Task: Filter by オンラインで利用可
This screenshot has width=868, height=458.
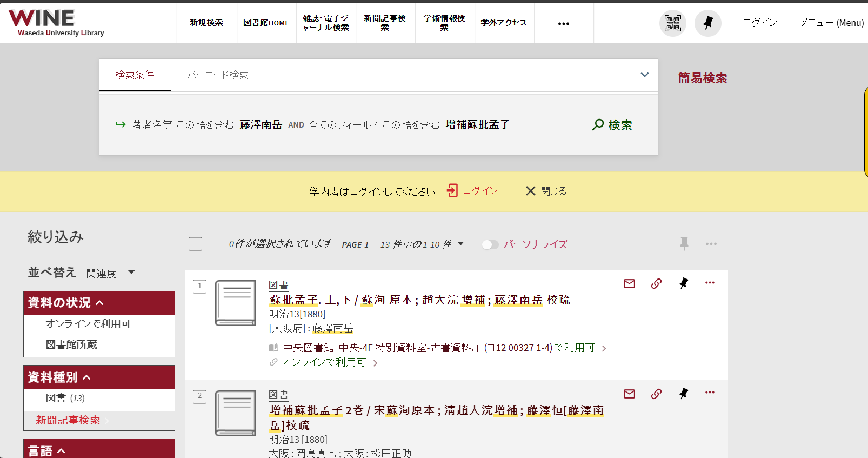Action: point(88,323)
